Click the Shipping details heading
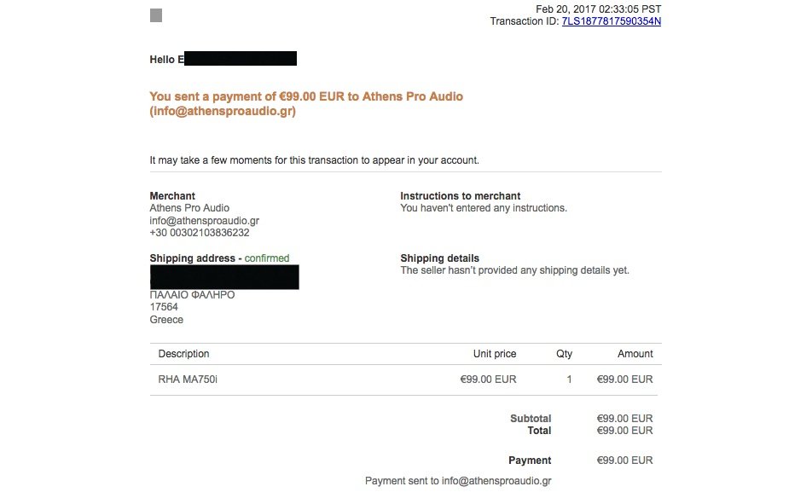812x504 pixels. coord(439,258)
